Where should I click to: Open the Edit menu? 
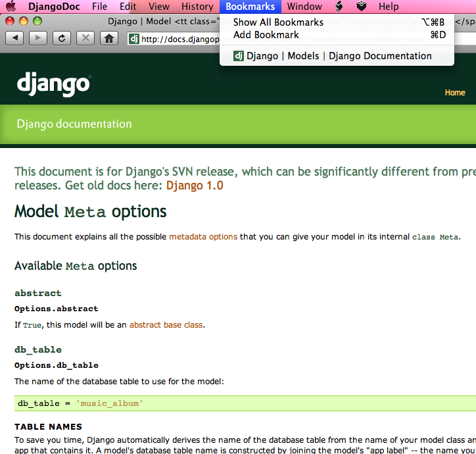128,7
